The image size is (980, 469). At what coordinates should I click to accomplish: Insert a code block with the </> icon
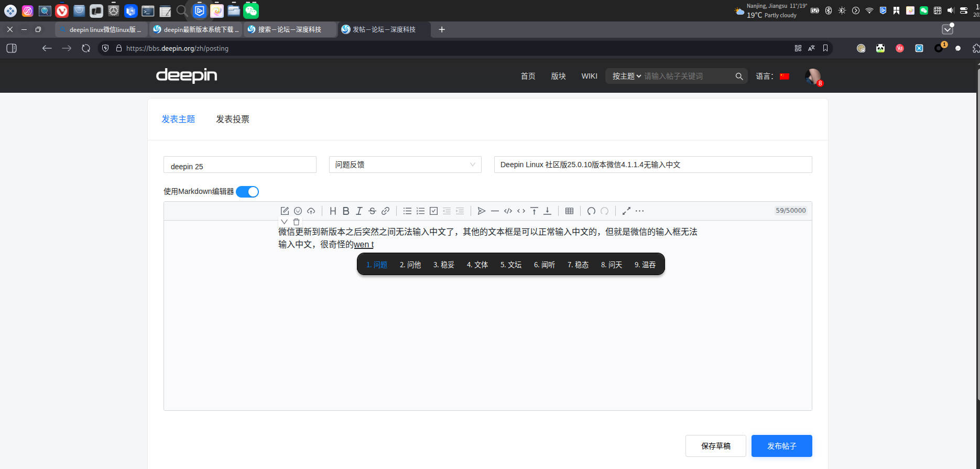pos(508,211)
